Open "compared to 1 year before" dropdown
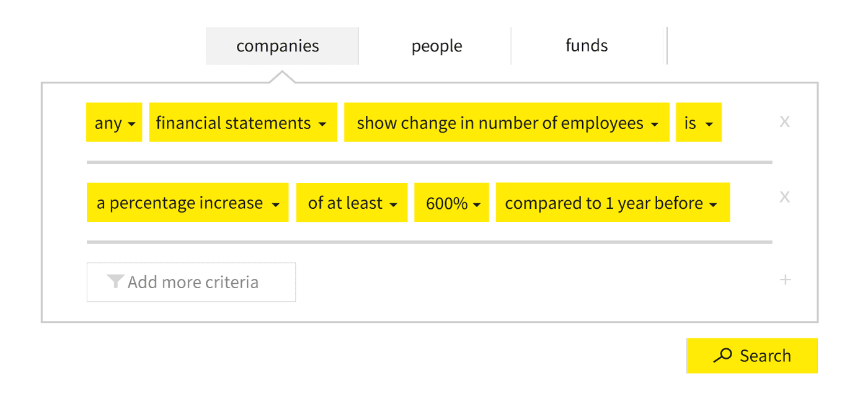The width and height of the screenshot is (868, 396). tap(613, 202)
